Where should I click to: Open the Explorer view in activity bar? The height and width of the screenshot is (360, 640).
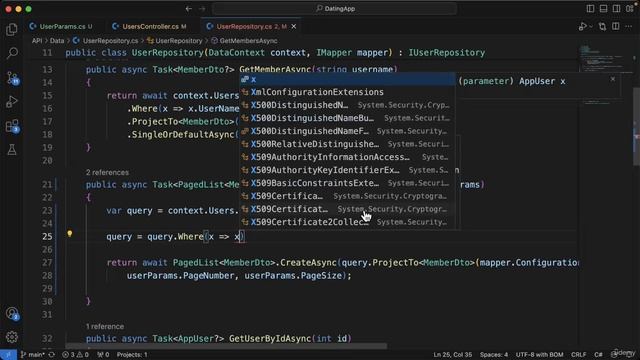12,29
